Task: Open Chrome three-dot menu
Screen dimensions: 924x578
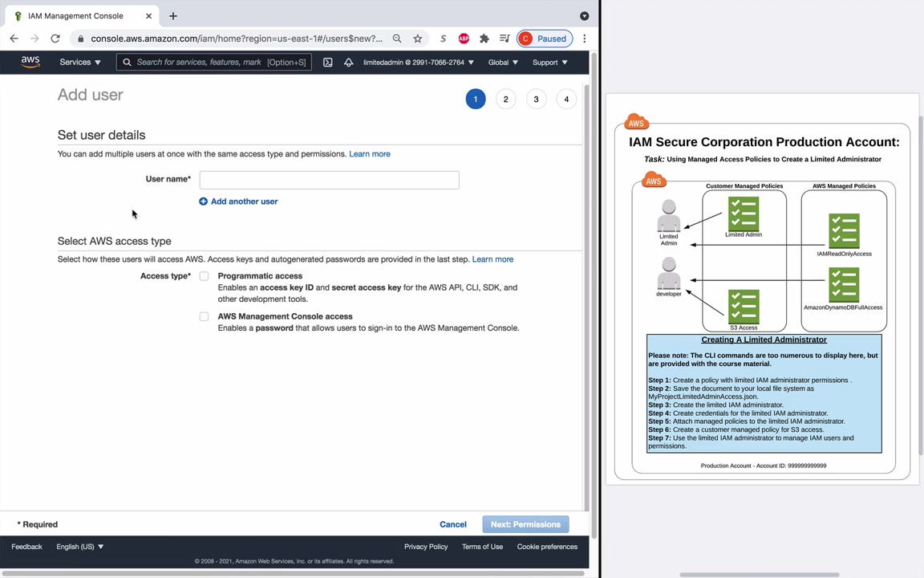Action: click(x=585, y=39)
